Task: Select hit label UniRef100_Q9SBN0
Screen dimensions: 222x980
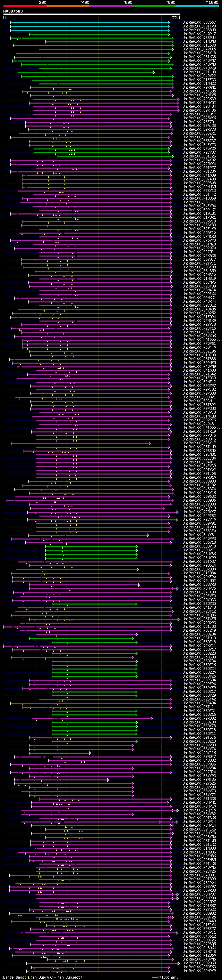Action: (199, 451)
